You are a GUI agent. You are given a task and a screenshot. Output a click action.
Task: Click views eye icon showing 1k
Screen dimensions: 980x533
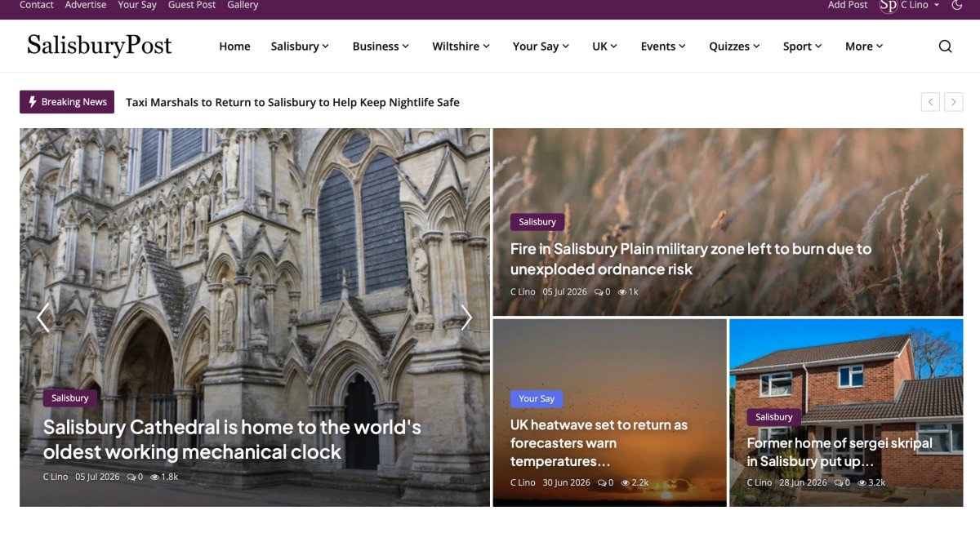tap(622, 292)
